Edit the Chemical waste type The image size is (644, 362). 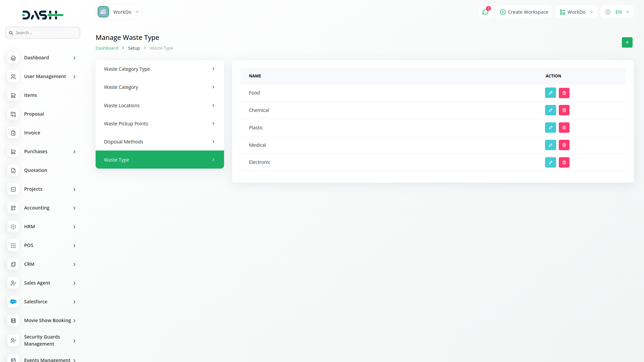tap(550, 110)
